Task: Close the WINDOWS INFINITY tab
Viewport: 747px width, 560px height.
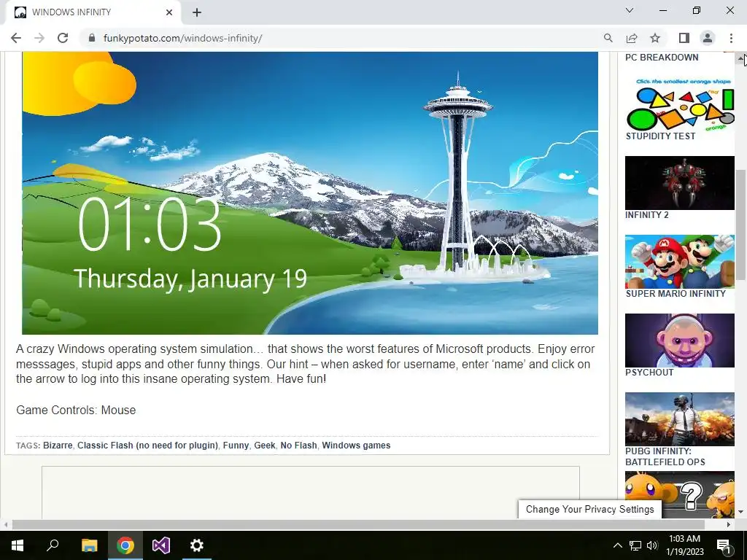Action: click(x=169, y=12)
